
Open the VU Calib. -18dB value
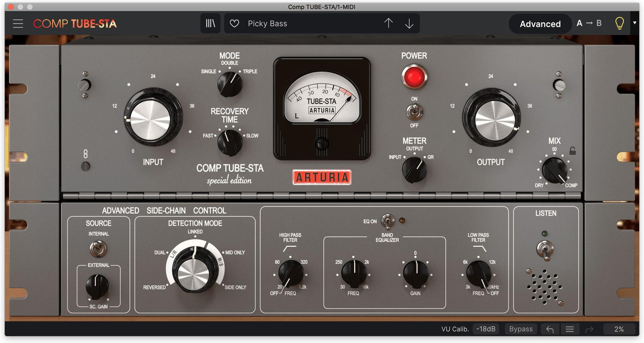point(487,329)
